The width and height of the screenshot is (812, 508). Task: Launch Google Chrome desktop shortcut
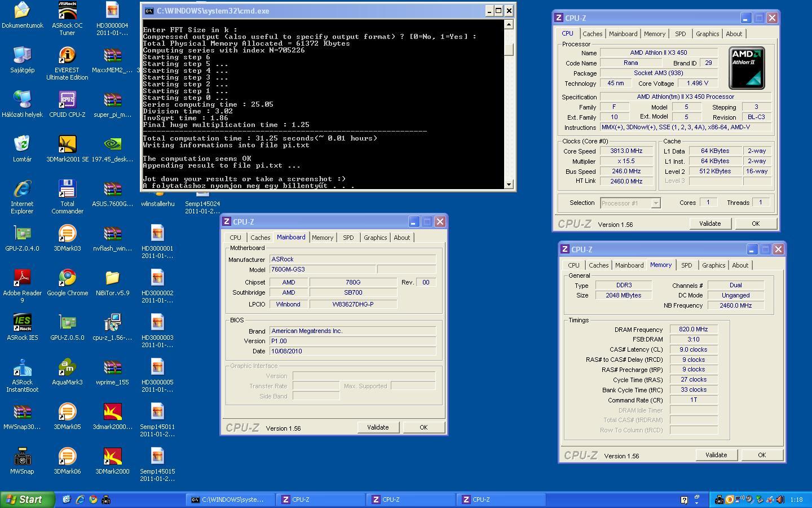click(x=67, y=282)
